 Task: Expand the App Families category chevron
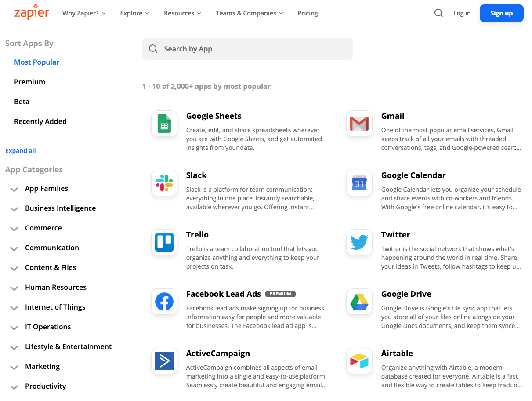(14, 190)
